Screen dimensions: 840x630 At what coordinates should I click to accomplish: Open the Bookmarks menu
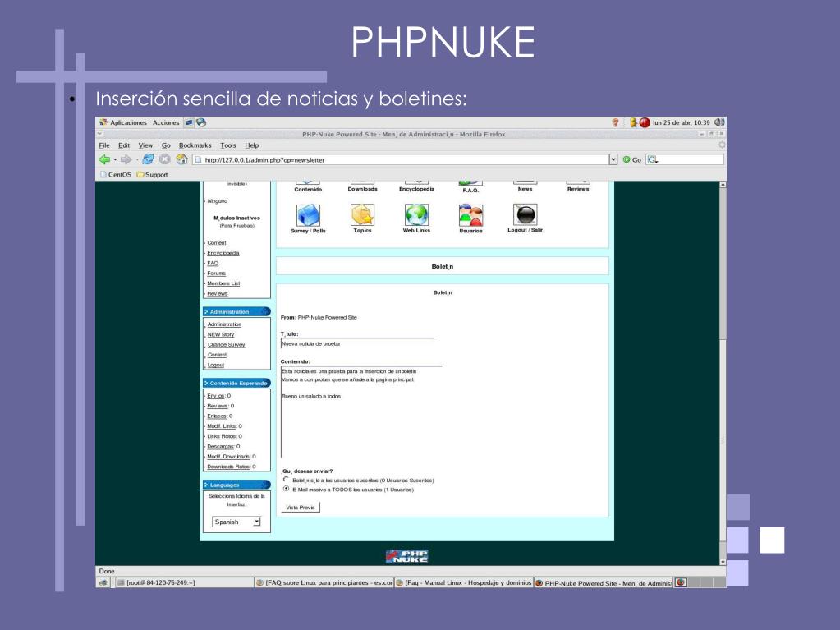click(x=195, y=145)
